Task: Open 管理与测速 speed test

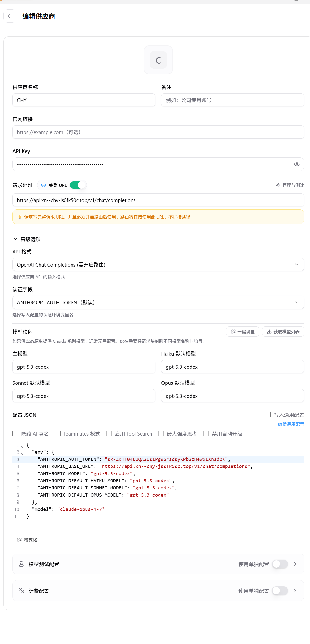Action: (290, 185)
